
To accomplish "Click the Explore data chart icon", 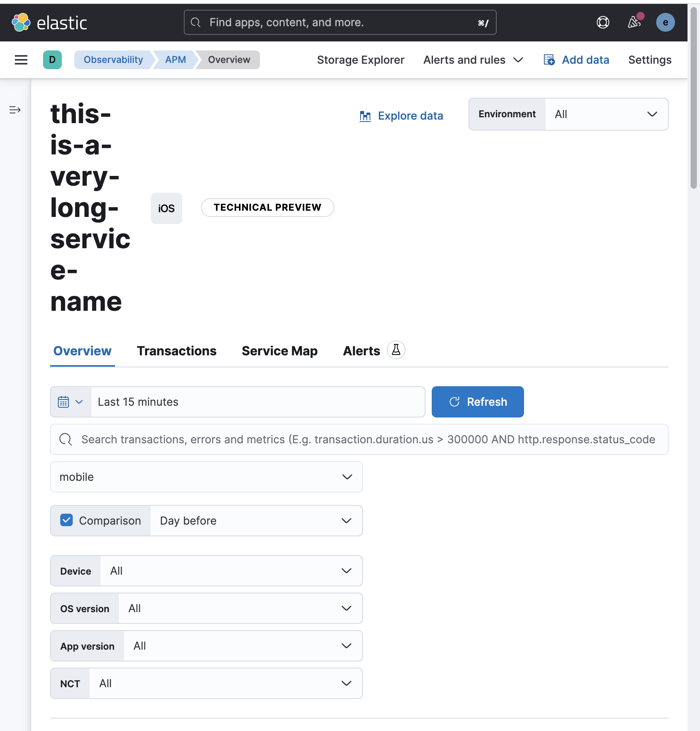I will click(x=365, y=116).
